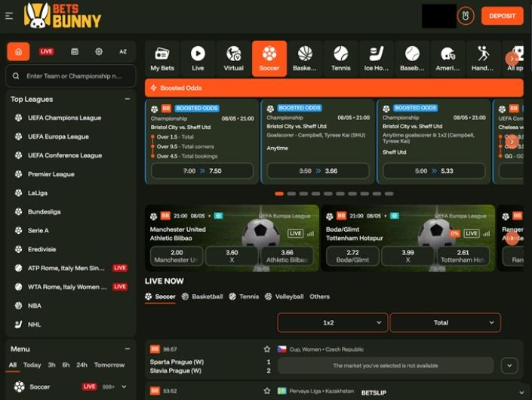Click the Boosted Odds banner
The height and width of the screenshot is (400, 532).
(334, 88)
